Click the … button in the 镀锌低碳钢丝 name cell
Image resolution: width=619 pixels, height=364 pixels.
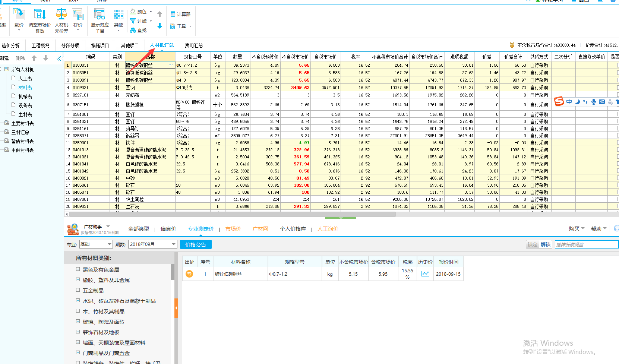pyautogui.click(x=171, y=65)
